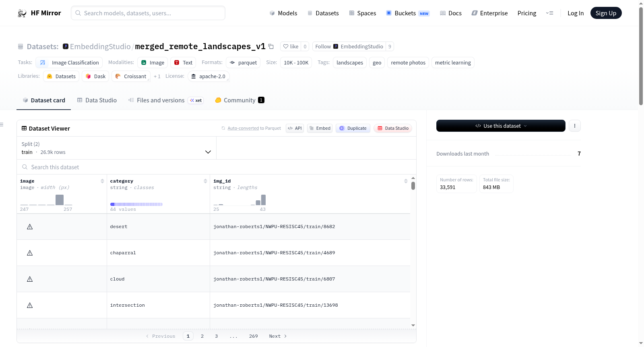Viewport: 644px width, 347px height.
Task: Open Files and versions tab
Action: 166,100
